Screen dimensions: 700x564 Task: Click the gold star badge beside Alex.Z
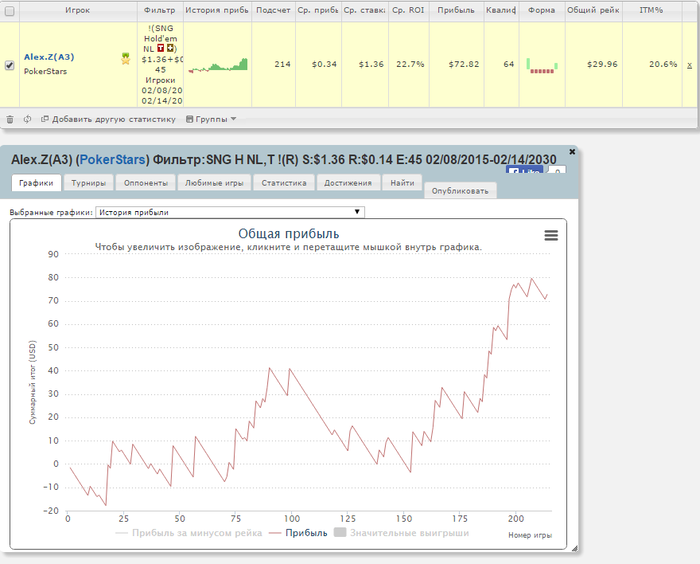[x=125, y=59]
